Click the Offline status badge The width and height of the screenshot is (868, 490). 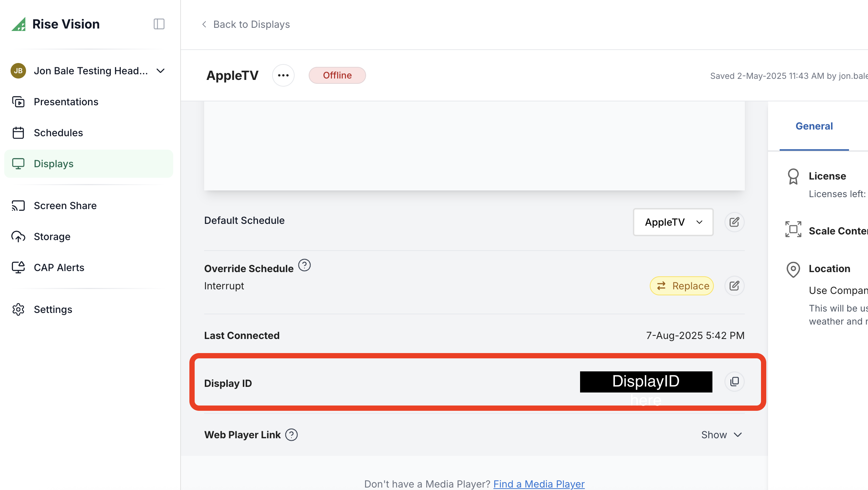click(337, 75)
